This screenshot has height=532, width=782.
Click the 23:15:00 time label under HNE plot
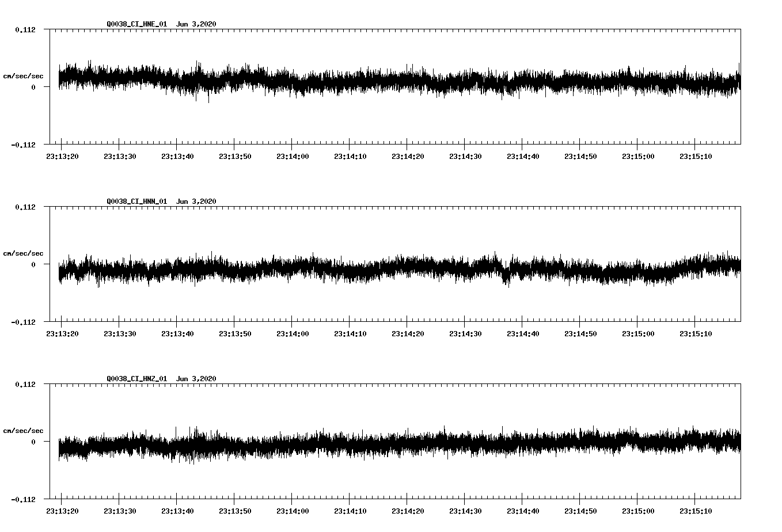point(638,157)
